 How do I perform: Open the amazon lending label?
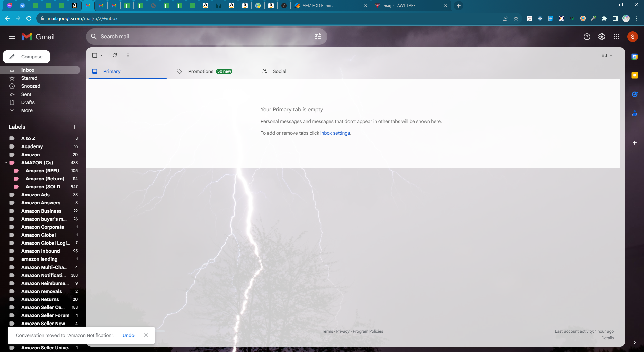(x=40, y=259)
